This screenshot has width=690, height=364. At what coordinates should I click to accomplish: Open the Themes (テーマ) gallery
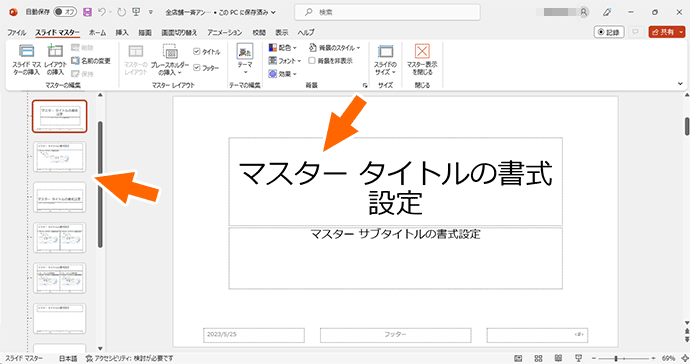click(245, 59)
